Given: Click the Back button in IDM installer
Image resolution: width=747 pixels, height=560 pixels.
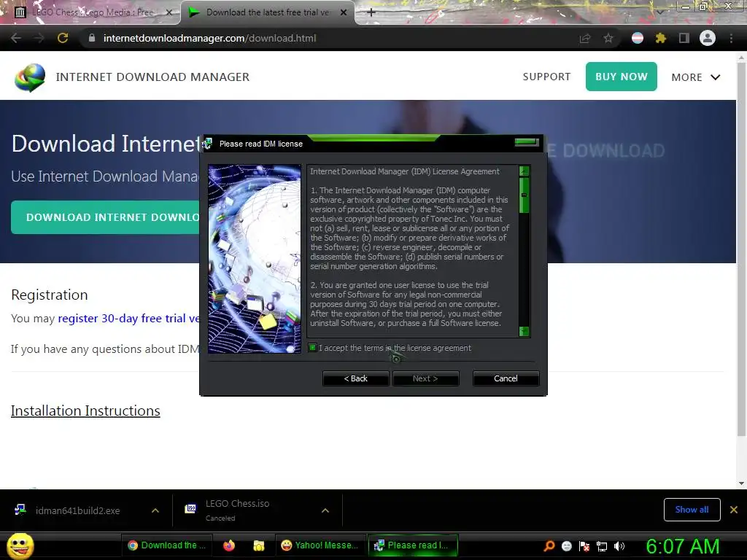Looking at the screenshot, I should [356, 378].
